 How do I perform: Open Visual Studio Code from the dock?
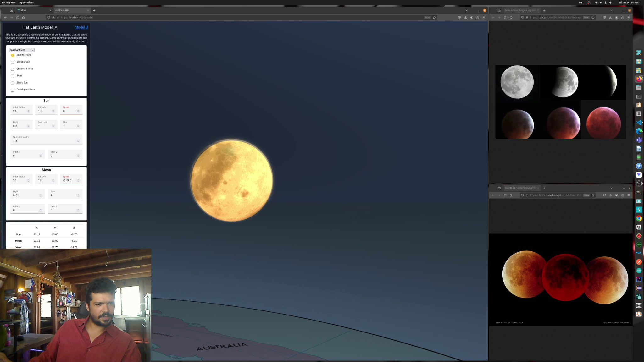click(x=639, y=123)
